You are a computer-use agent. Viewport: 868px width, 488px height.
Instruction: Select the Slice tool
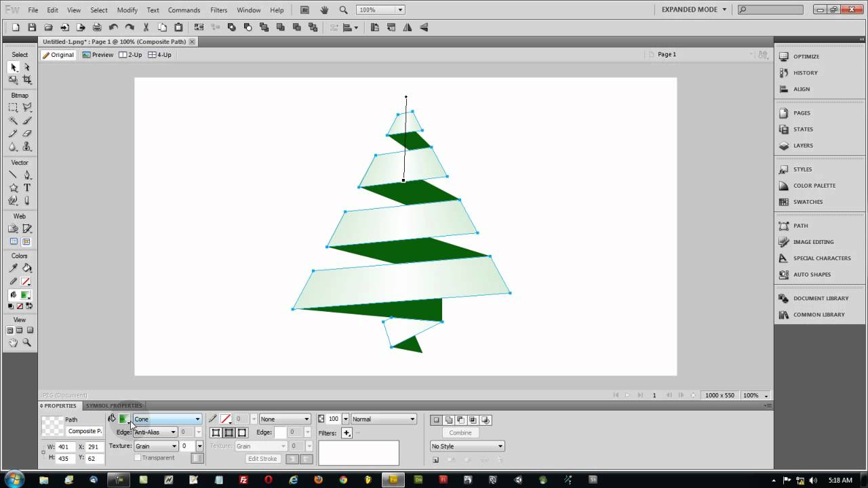(x=27, y=228)
